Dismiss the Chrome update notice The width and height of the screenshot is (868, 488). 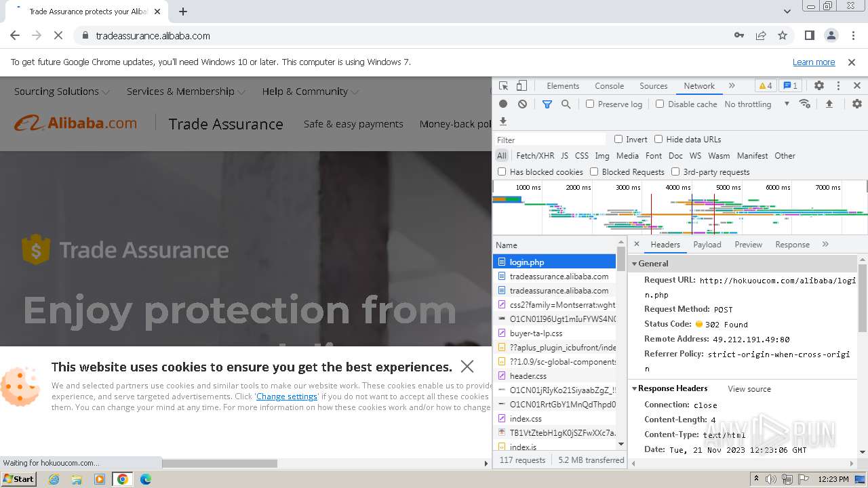point(852,62)
